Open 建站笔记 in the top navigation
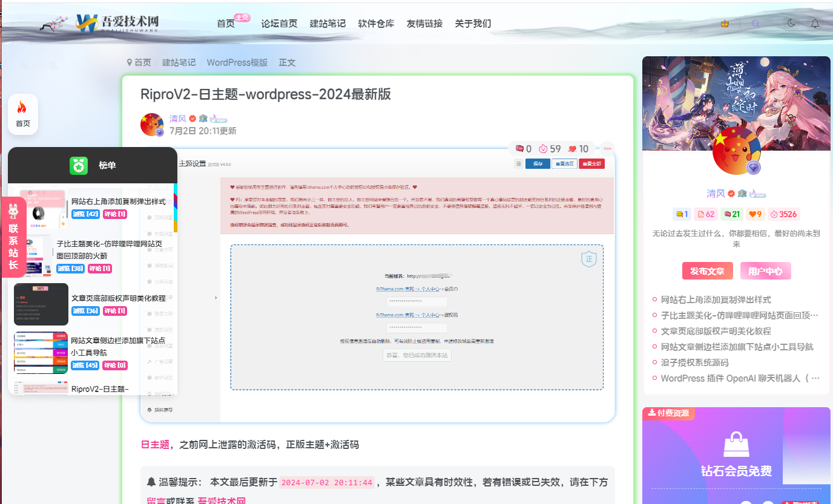This screenshot has height=504, width=833. [x=328, y=24]
